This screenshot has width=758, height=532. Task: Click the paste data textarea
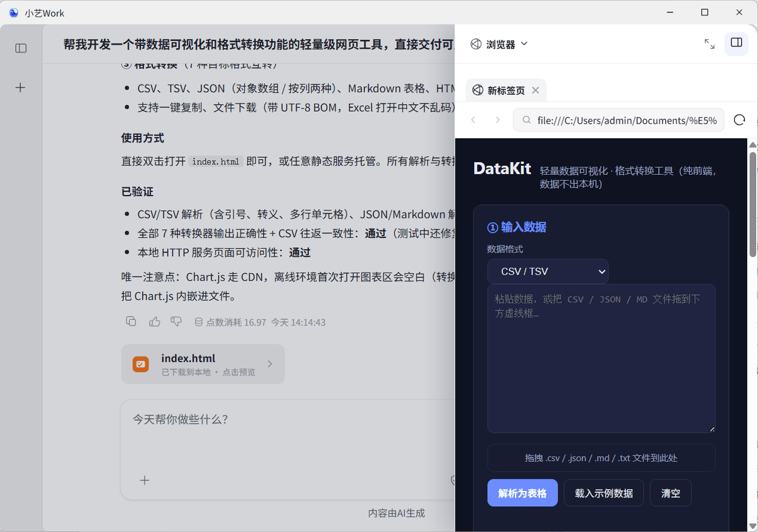(601, 358)
